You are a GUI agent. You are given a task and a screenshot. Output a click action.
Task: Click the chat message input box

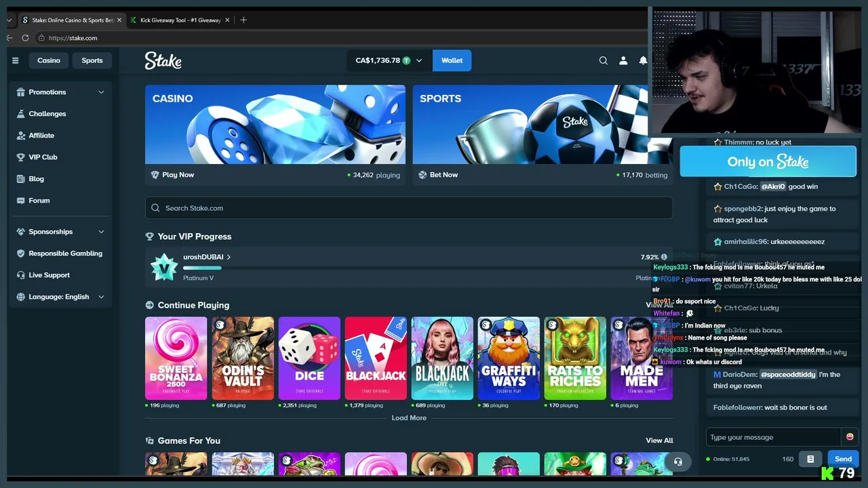[x=773, y=437]
